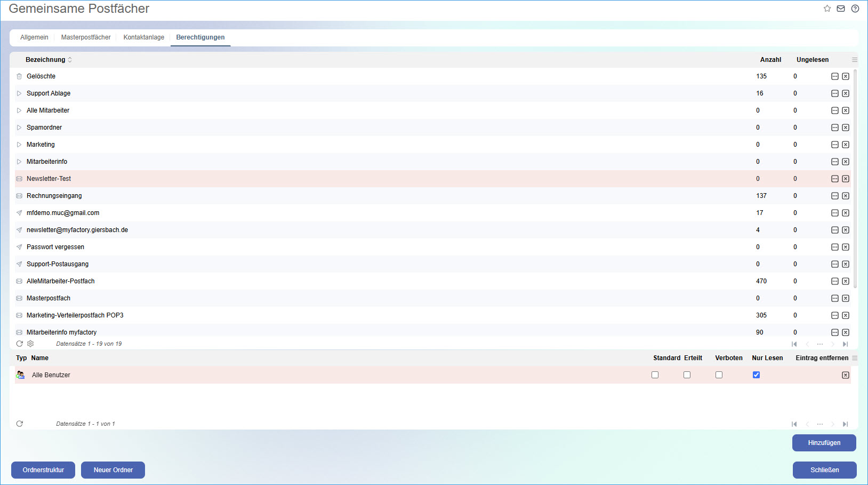Remove the Alle Benutzer permission entry
The image size is (868, 485).
click(x=846, y=375)
